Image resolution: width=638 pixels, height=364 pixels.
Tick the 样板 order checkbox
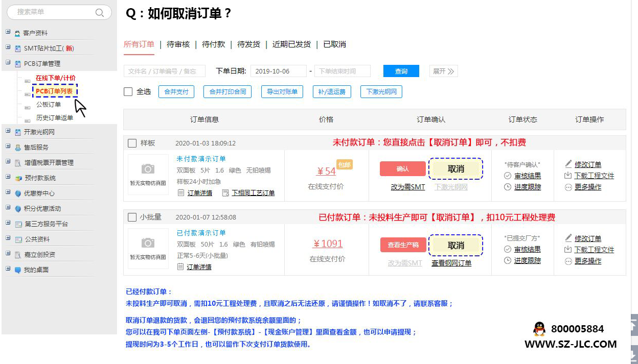coord(132,143)
